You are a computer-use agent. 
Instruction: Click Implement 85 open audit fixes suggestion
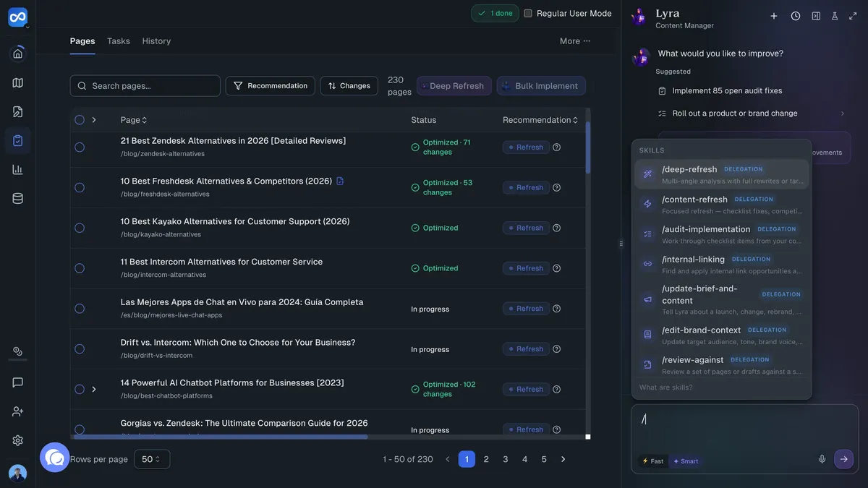point(727,91)
